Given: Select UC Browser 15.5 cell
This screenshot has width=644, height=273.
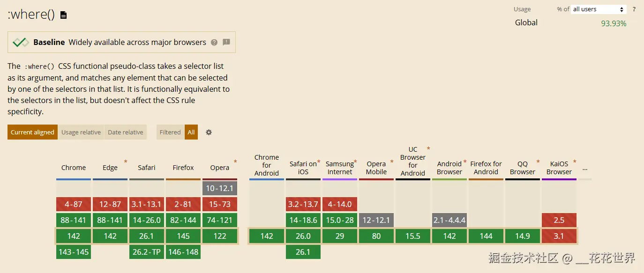Looking at the screenshot, I should pyautogui.click(x=413, y=236).
